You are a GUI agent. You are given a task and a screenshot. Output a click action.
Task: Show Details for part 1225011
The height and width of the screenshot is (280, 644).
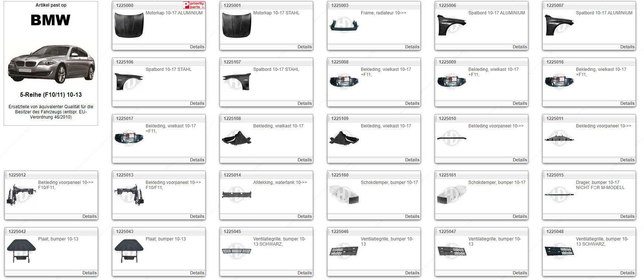pos(627,160)
